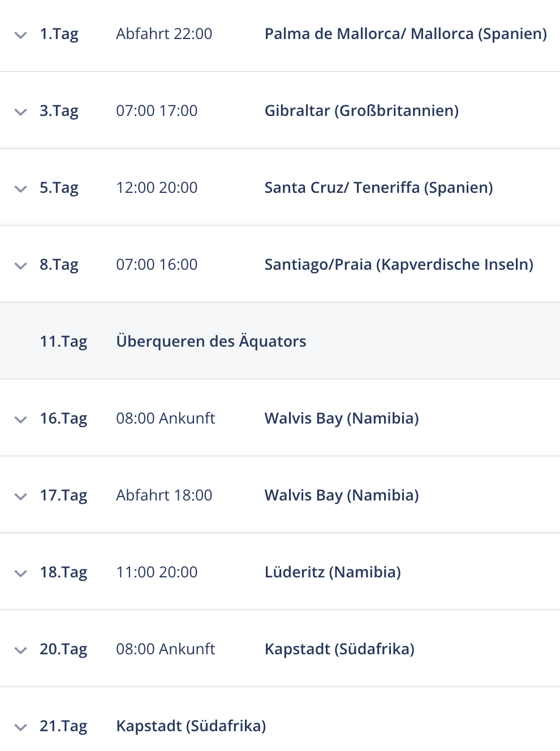Select Santa Cruz/ Teneriffa (Spanien)

(x=378, y=188)
